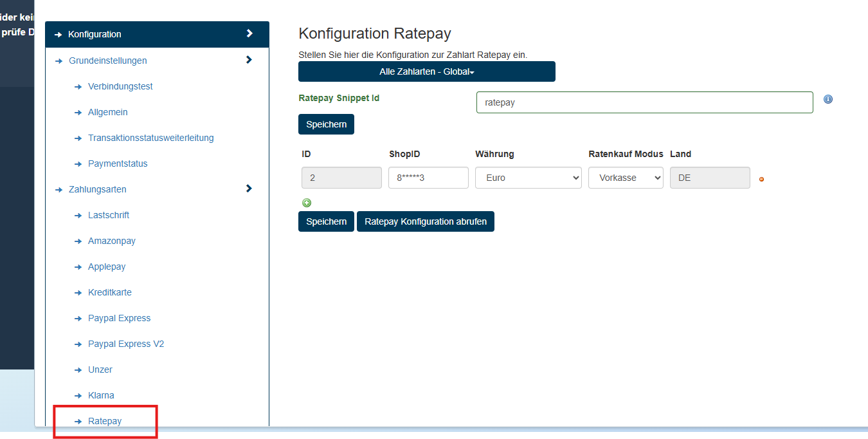Focus the Ratepay Snippet Id input field
Screen dimensions: 868x439
pos(645,102)
